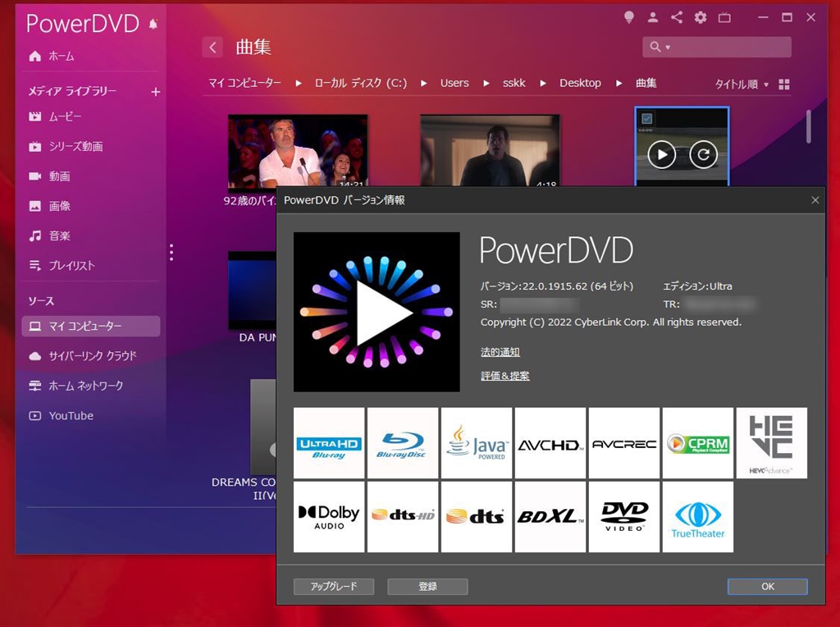Image resolution: width=840 pixels, height=627 pixels.
Task: Close the バージョン情報 dialog with X
Action: [815, 200]
